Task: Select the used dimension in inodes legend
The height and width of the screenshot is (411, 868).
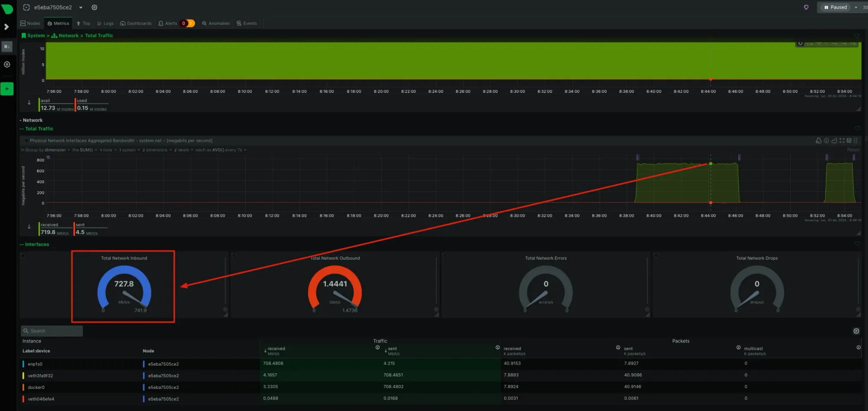Action: pos(92,105)
